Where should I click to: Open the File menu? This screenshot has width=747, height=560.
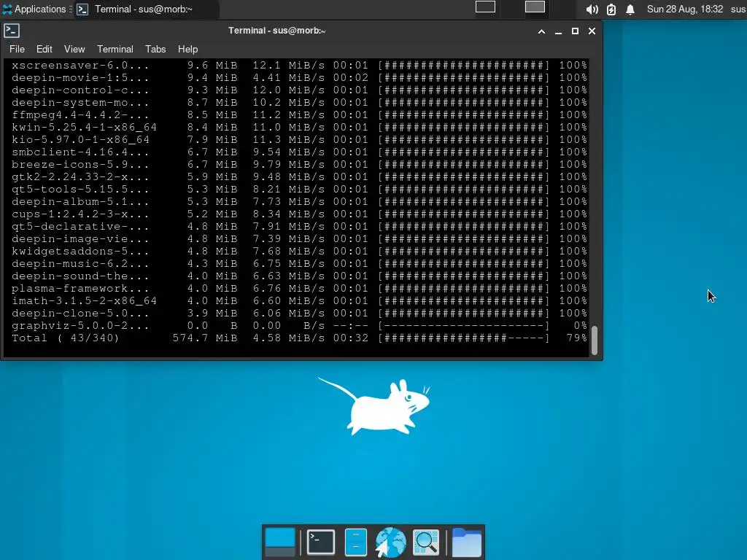17,49
